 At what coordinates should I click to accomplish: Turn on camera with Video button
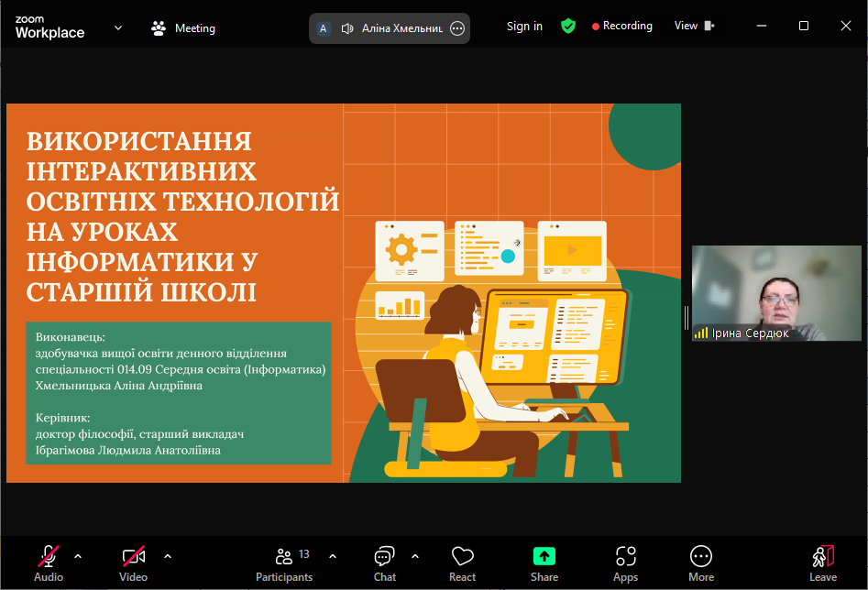click(x=134, y=563)
